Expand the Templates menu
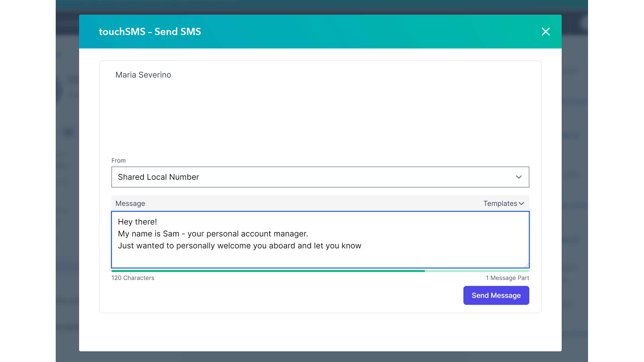Viewport: 644px width, 362px height. (503, 203)
